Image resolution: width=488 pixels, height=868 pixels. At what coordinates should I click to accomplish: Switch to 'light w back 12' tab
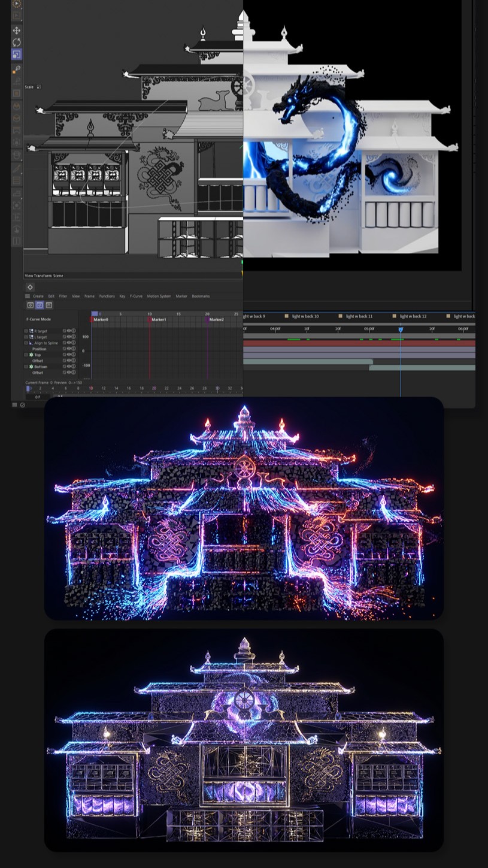(413, 316)
